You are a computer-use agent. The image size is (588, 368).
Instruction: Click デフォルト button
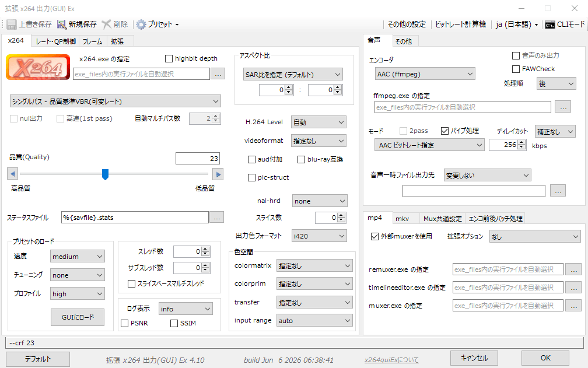point(38,359)
